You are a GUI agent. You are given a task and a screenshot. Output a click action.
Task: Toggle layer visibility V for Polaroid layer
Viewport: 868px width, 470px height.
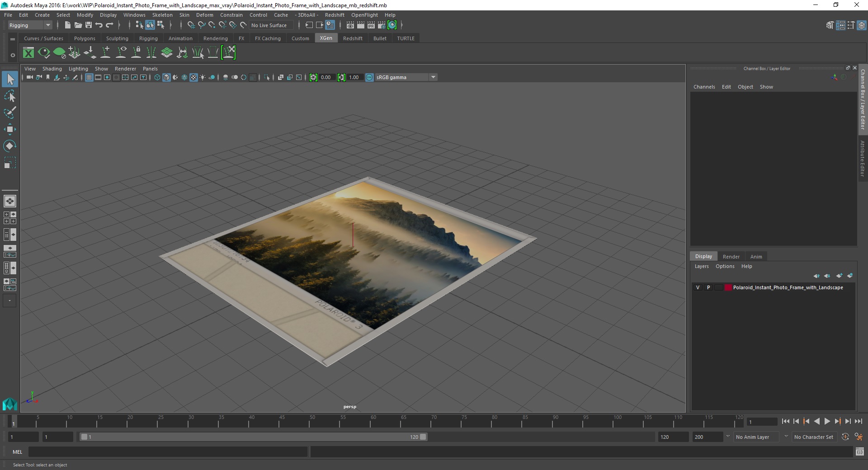point(698,287)
